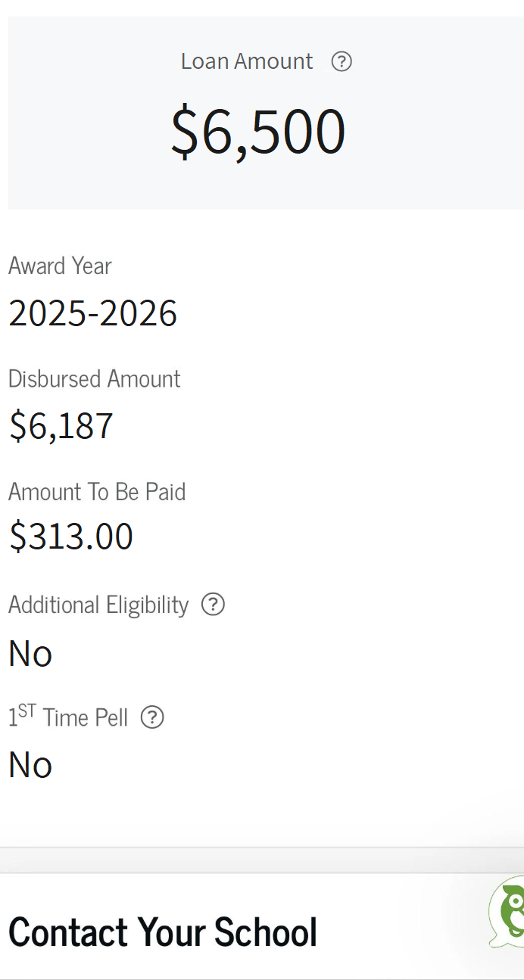This screenshot has width=524, height=980.
Task: Select the 2025-2026 award year value
Action: click(x=93, y=313)
